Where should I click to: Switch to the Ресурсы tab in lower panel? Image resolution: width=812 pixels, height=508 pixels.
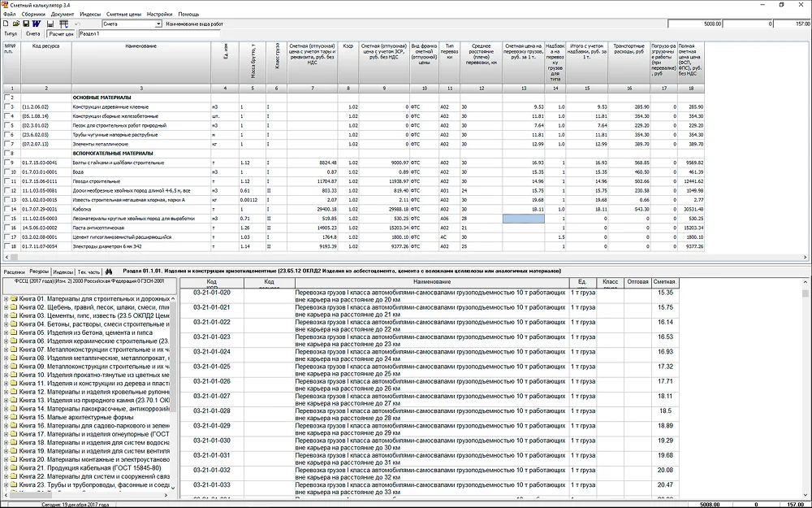coord(39,271)
